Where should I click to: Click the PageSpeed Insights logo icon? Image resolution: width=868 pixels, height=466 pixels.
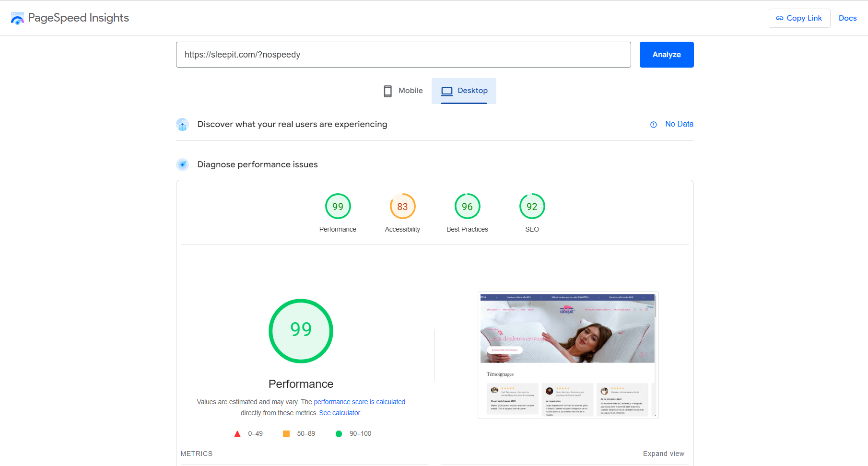(17, 18)
